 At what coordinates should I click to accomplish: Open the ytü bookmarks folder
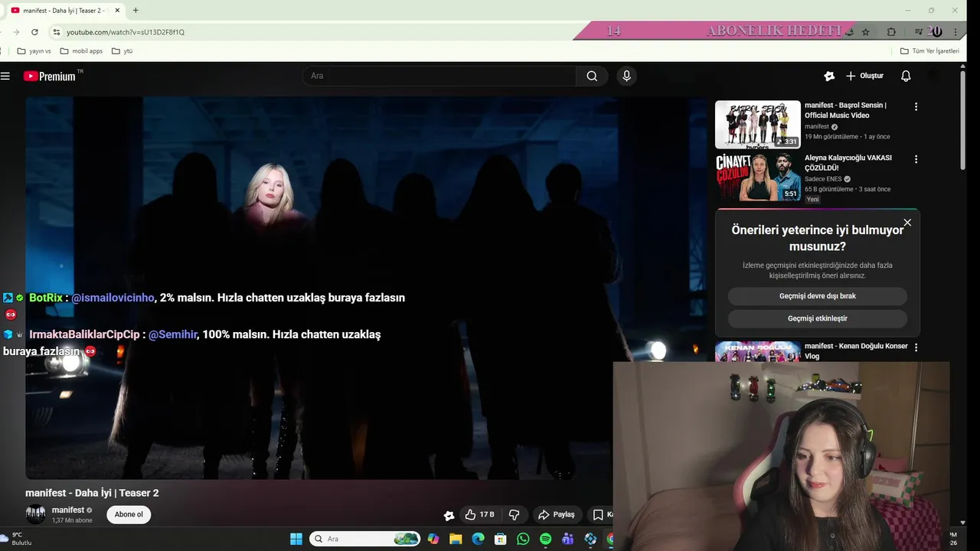point(122,51)
